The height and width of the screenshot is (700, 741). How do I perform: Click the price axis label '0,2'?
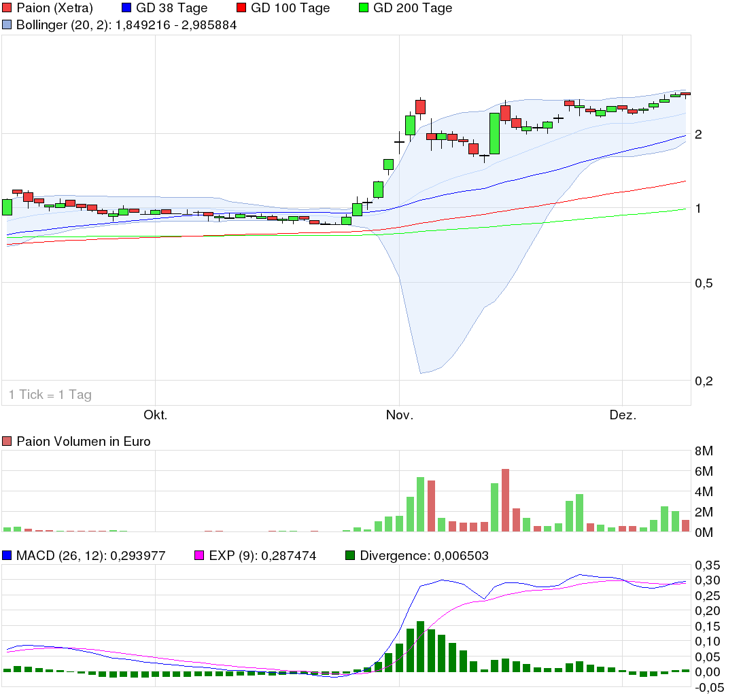[704, 381]
